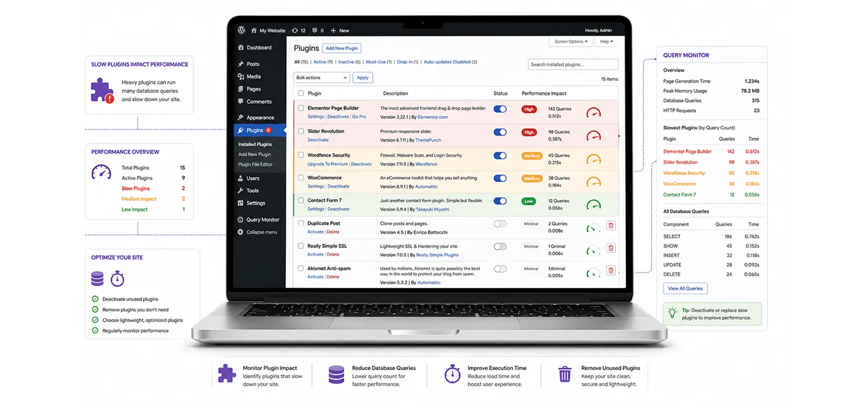The image size is (868, 408).
Task: Turn on the Akismet Anti-spam toggle
Action: tap(500, 269)
